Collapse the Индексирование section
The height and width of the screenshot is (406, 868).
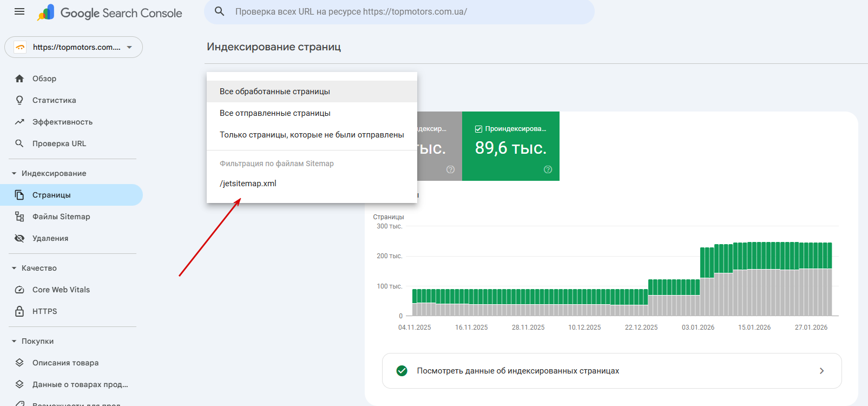coord(14,173)
